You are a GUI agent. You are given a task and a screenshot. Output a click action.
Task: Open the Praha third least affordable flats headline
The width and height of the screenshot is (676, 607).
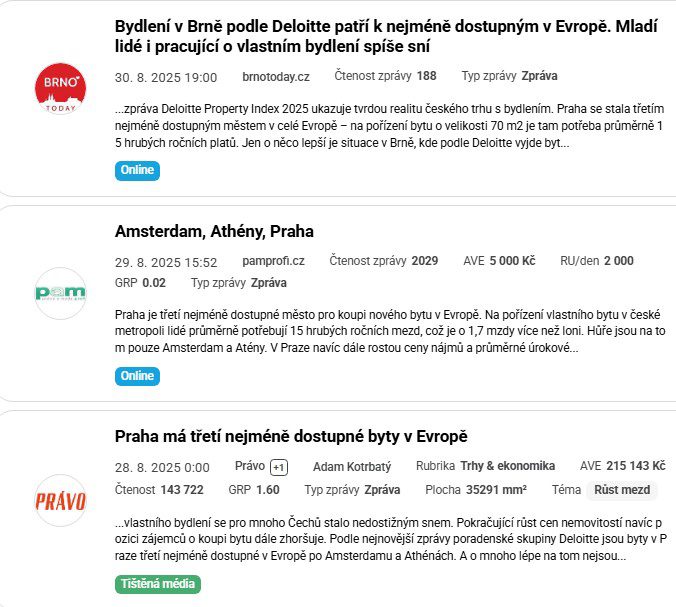291,436
